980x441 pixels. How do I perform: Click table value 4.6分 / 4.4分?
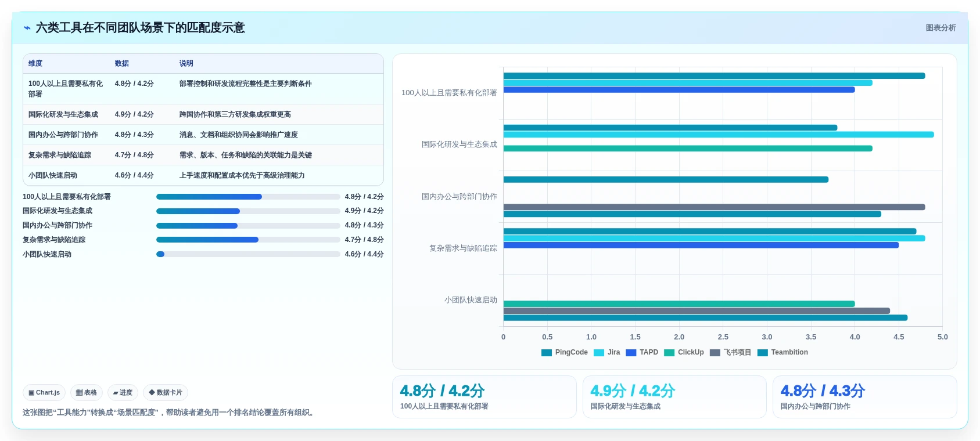click(134, 175)
